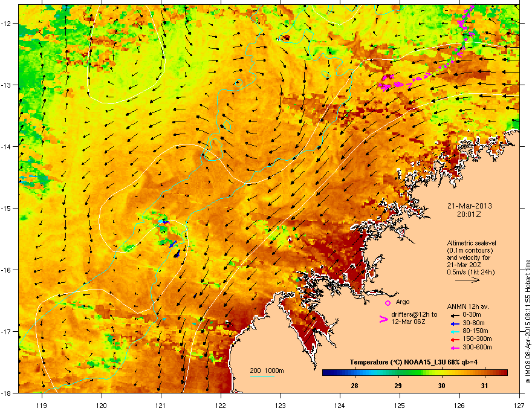Click the "21-Mar-2013" date text
532x411 pixels.
[x=469, y=206]
